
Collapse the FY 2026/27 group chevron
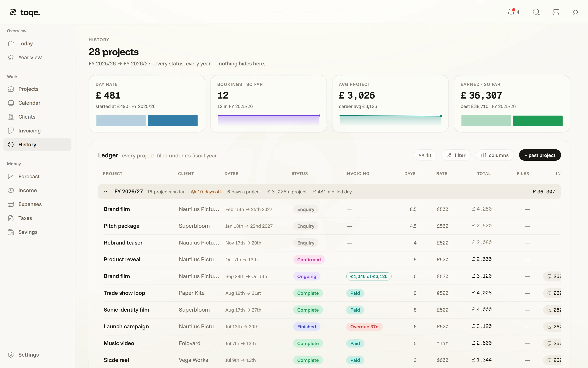tap(106, 192)
